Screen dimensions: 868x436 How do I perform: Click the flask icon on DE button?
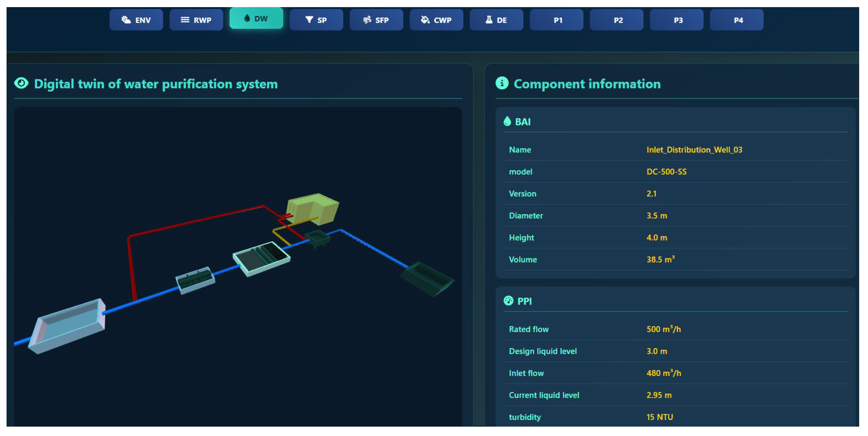489,20
